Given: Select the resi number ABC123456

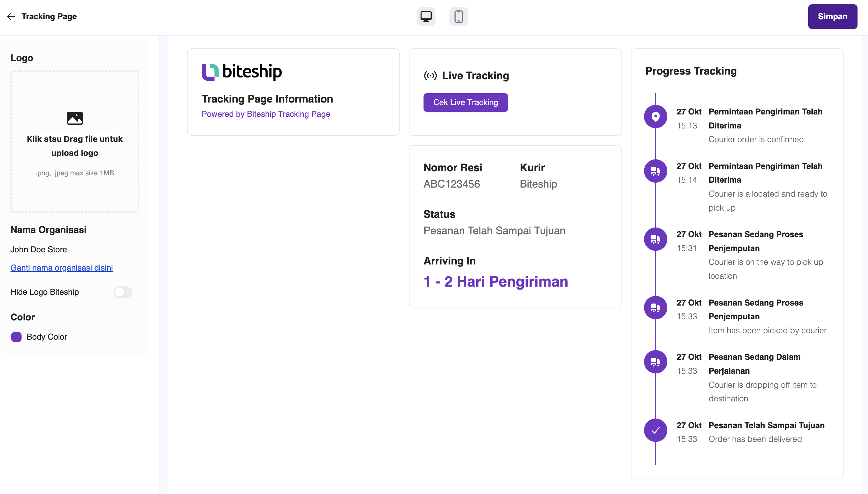Looking at the screenshot, I should click(x=451, y=184).
